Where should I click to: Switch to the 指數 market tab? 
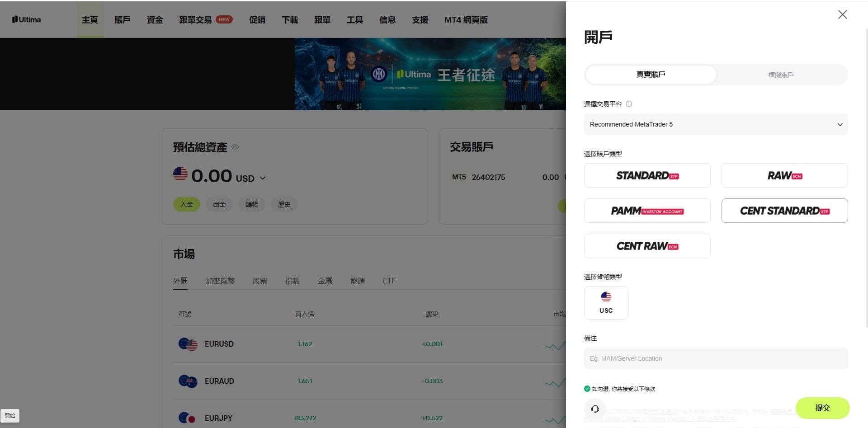tap(292, 281)
